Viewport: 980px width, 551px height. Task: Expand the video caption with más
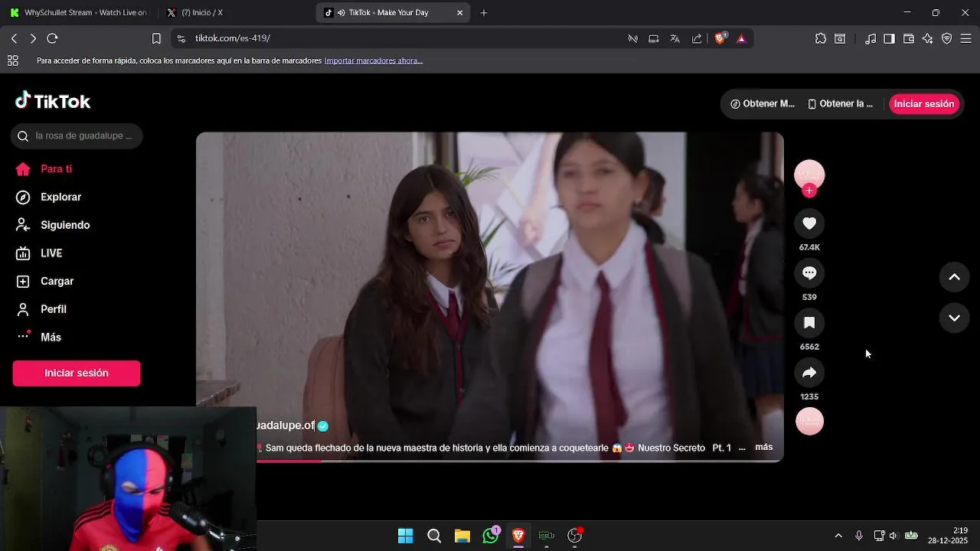[x=763, y=447]
